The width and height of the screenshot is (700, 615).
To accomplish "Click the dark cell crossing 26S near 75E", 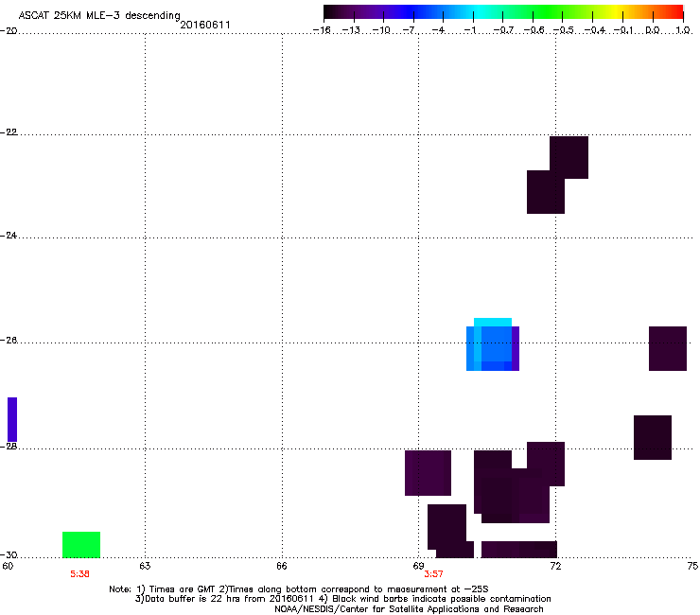I will coord(668,348).
